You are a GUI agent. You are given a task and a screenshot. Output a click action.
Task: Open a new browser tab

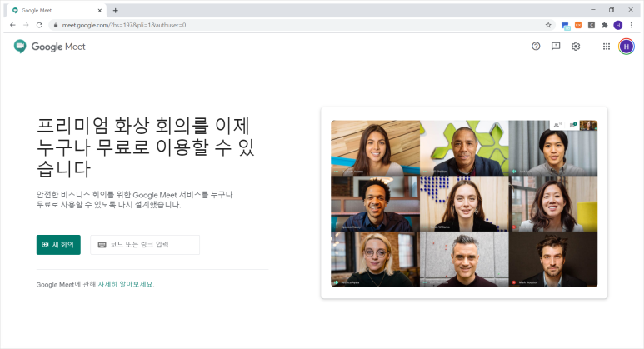click(116, 10)
